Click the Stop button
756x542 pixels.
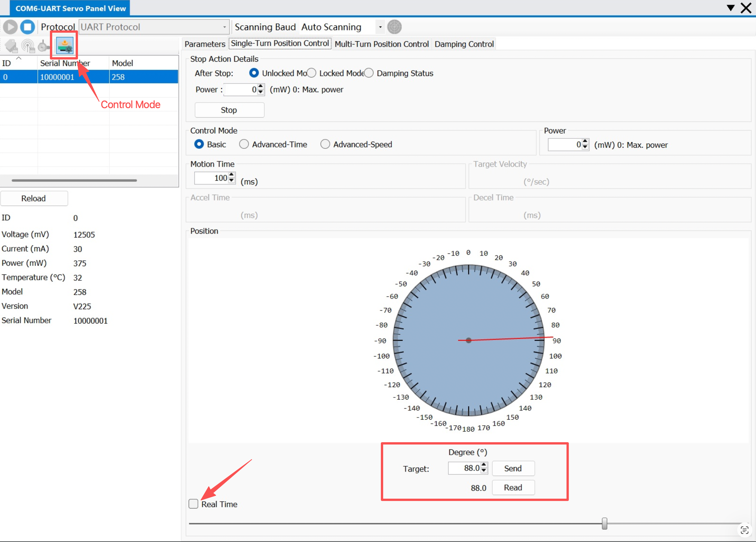(229, 110)
